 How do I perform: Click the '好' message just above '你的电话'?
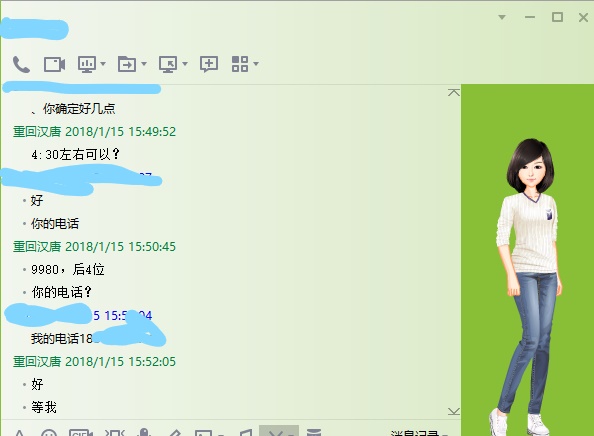tap(37, 200)
